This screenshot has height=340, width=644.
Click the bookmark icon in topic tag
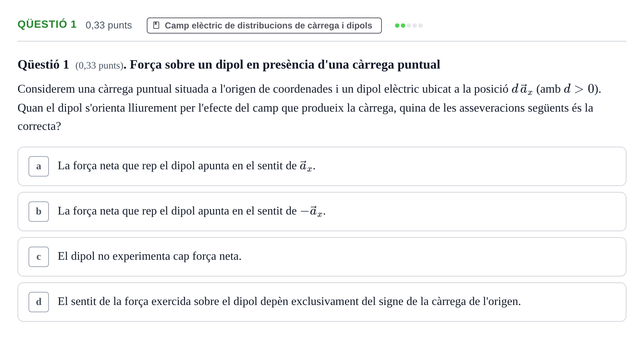(156, 26)
